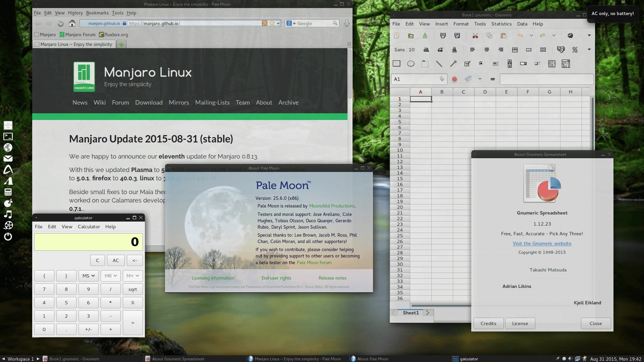The width and height of the screenshot is (644, 362).
Task: Open print preview in Gnumeric
Action: coord(457,36)
